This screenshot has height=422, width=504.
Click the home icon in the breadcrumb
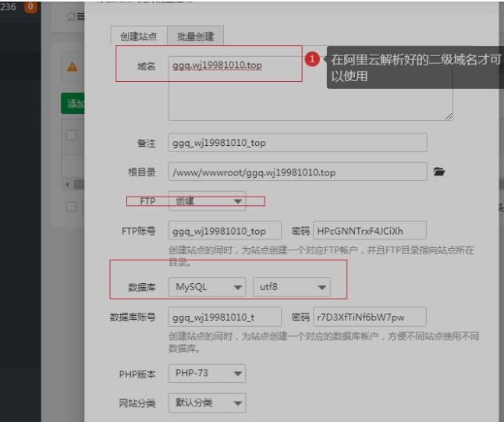(x=71, y=17)
